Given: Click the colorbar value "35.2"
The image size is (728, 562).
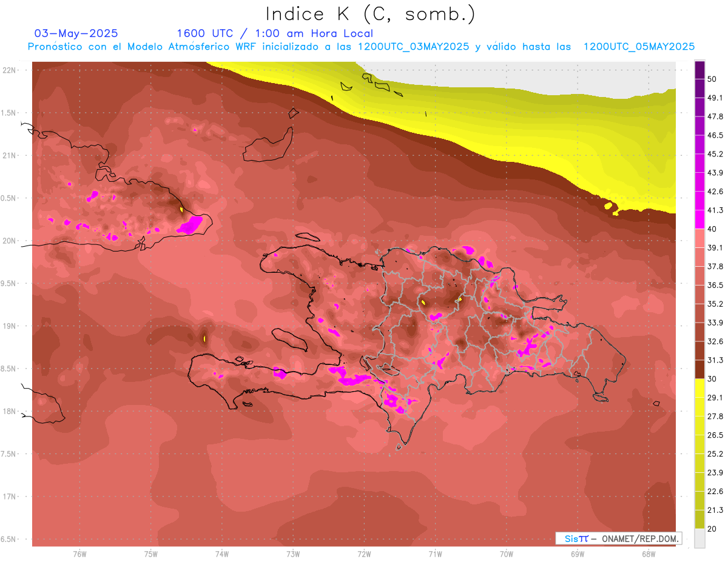Looking at the screenshot, I should point(716,304).
